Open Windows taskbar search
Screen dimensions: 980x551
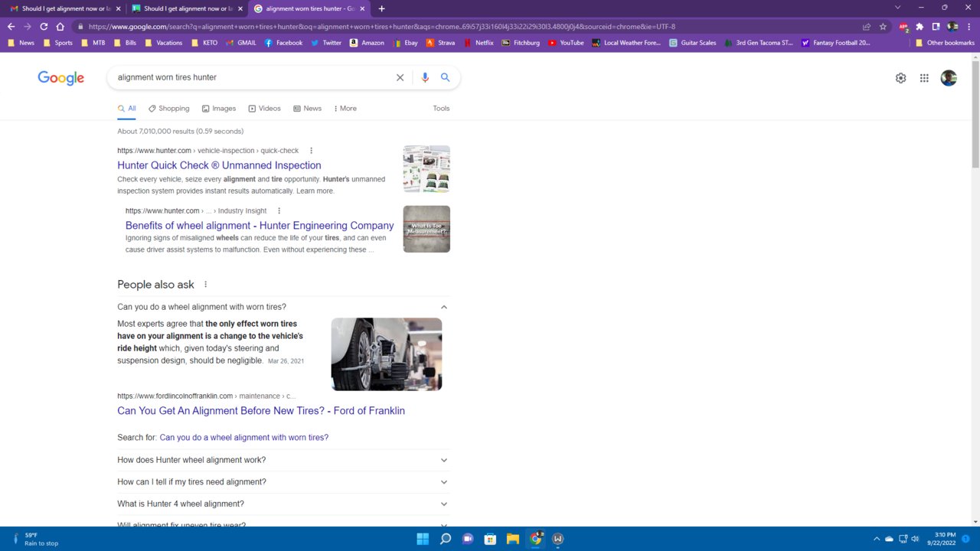click(x=446, y=539)
